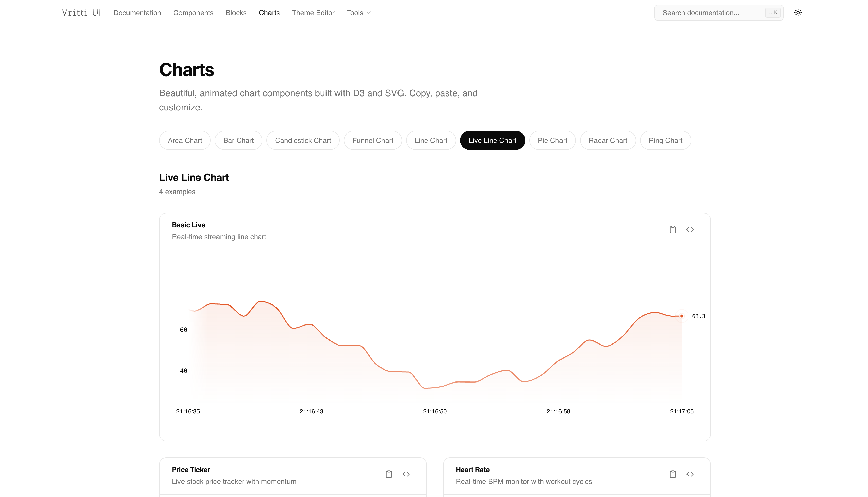Click the 21:16:35 time axis label
Image resolution: width=868 pixels, height=497 pixels.
188,411
